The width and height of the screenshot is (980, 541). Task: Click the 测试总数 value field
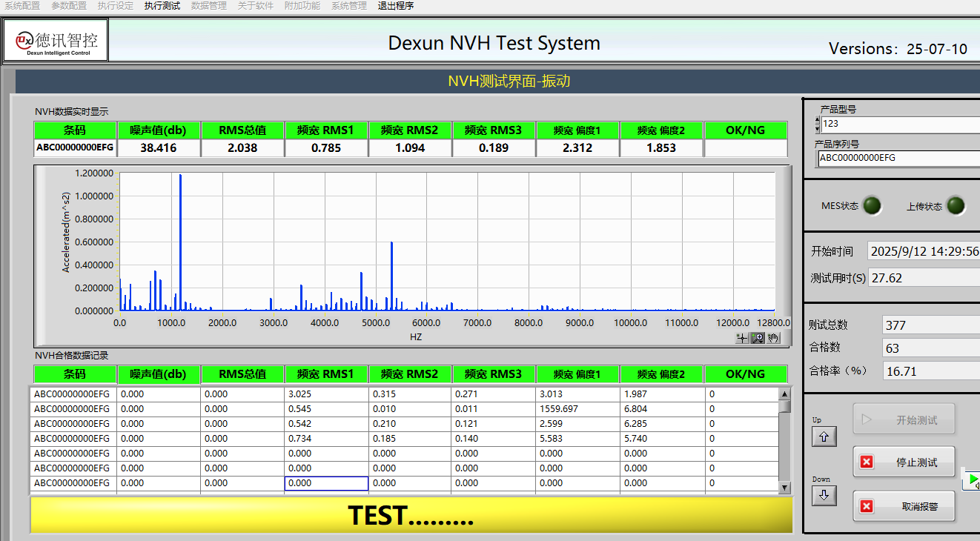pyautogui.click(x=931, y=325)
